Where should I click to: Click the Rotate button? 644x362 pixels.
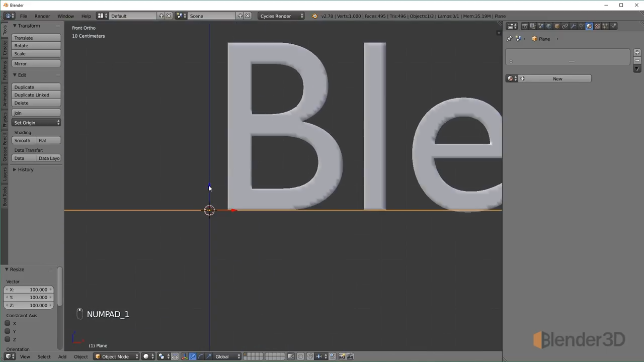pyautogui.click(x=36, y=46)
